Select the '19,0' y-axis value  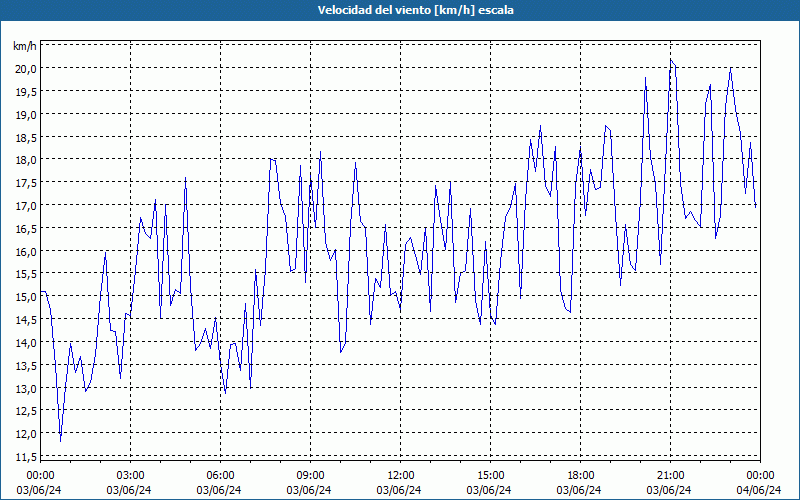(26, 115)
